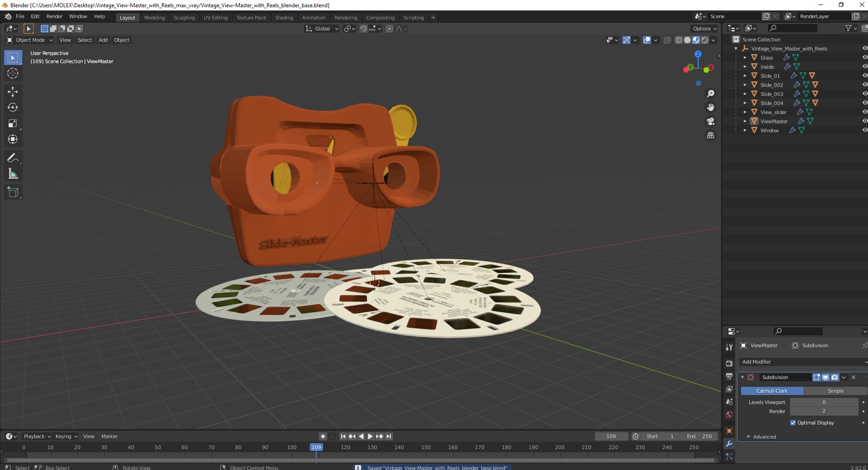Viewport: 868px width, 470px height.
Task: Select the Cursor tool in the toolbar
Action: (x=13, y=73)
